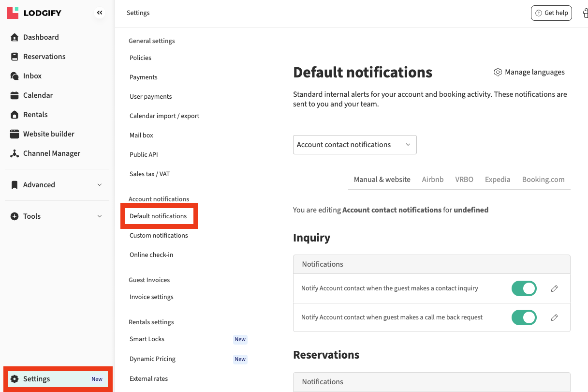Edit the call me back notification pencil
This screenshot has height=392, width=588.
pos(555,317)
